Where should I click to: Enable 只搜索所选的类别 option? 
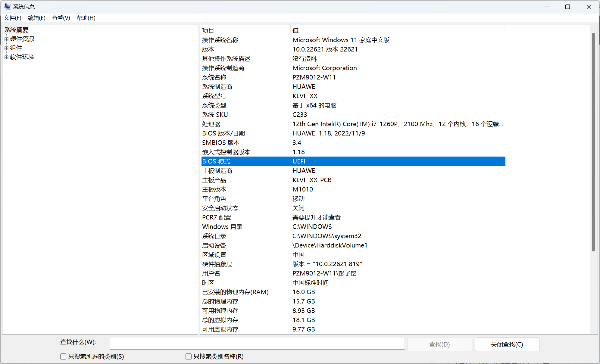pos(63,356)
